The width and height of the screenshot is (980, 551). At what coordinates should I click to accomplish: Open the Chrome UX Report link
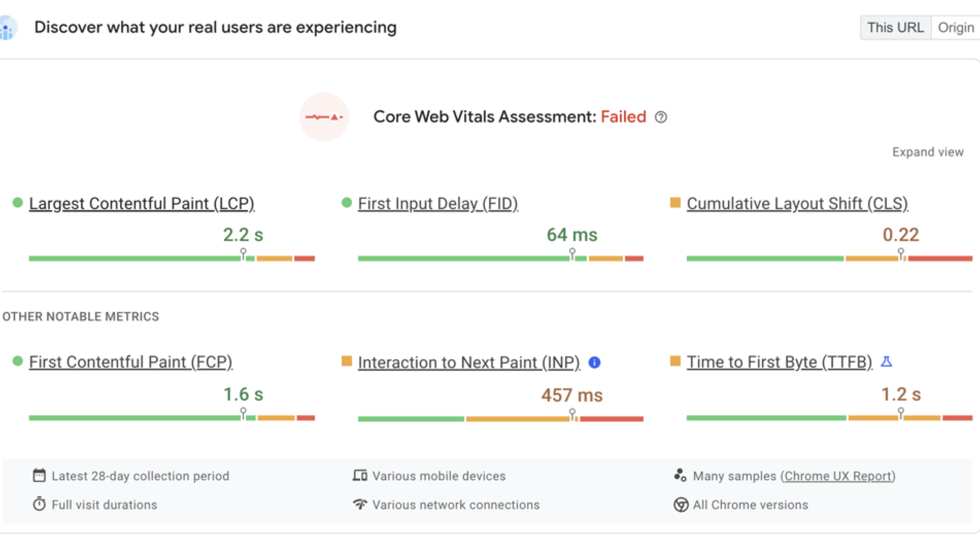click(x=838, y=476)
